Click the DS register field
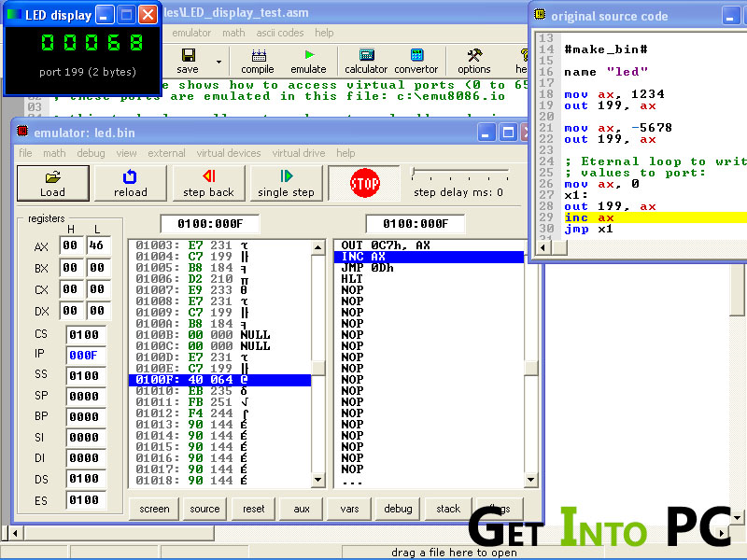The width and height of the screenshot is (747, 560). coord(85,479)
